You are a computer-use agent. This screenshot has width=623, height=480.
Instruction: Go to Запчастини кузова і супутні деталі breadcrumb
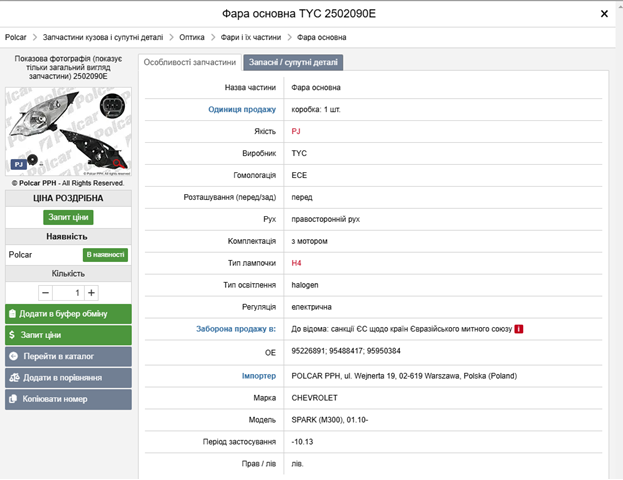103,37
